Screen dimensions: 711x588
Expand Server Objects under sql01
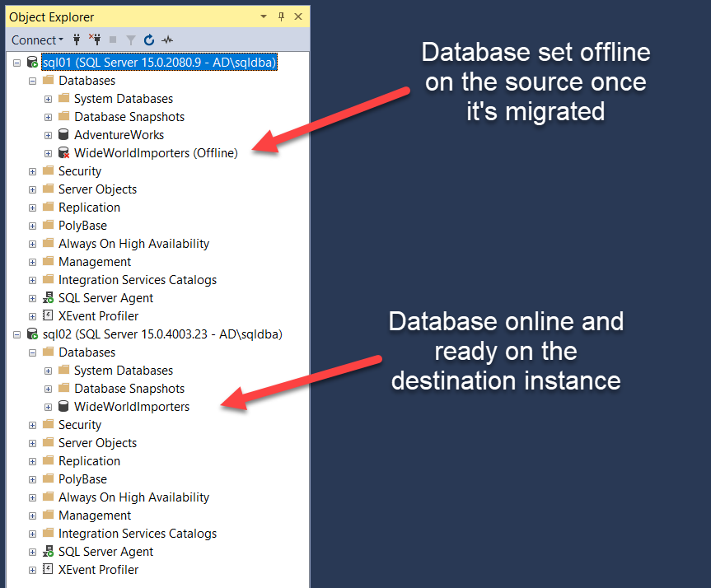point(32,190)
